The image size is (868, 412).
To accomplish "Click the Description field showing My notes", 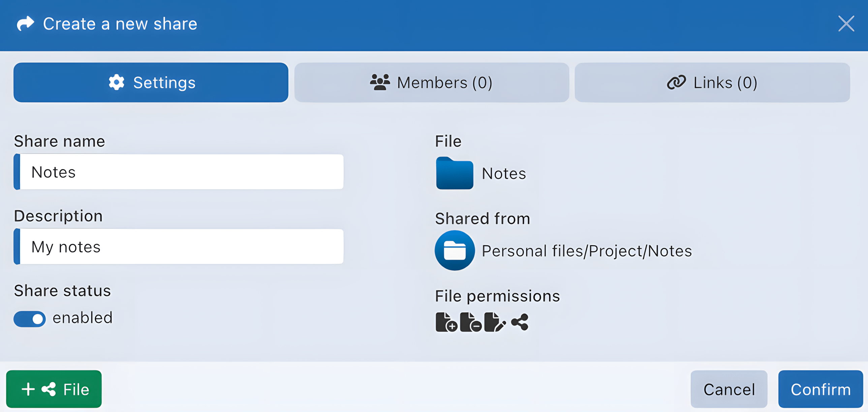I will [x=179, y=246].
